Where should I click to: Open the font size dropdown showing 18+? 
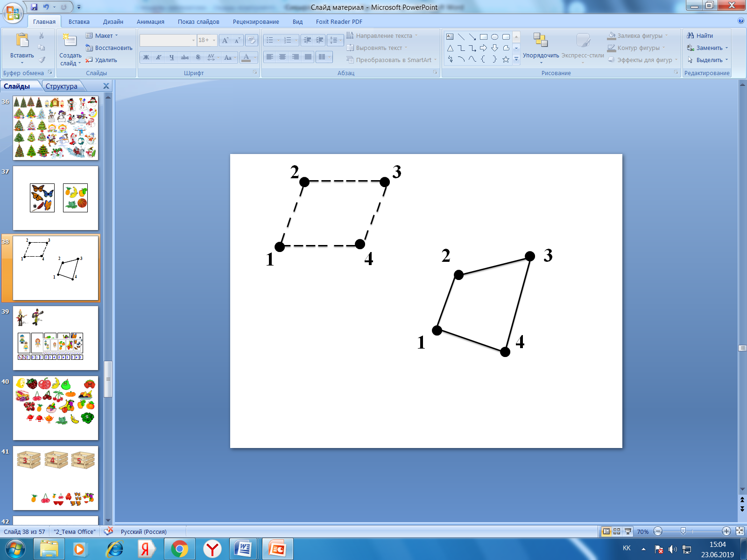pyautogui.click(x=207, y=40)
